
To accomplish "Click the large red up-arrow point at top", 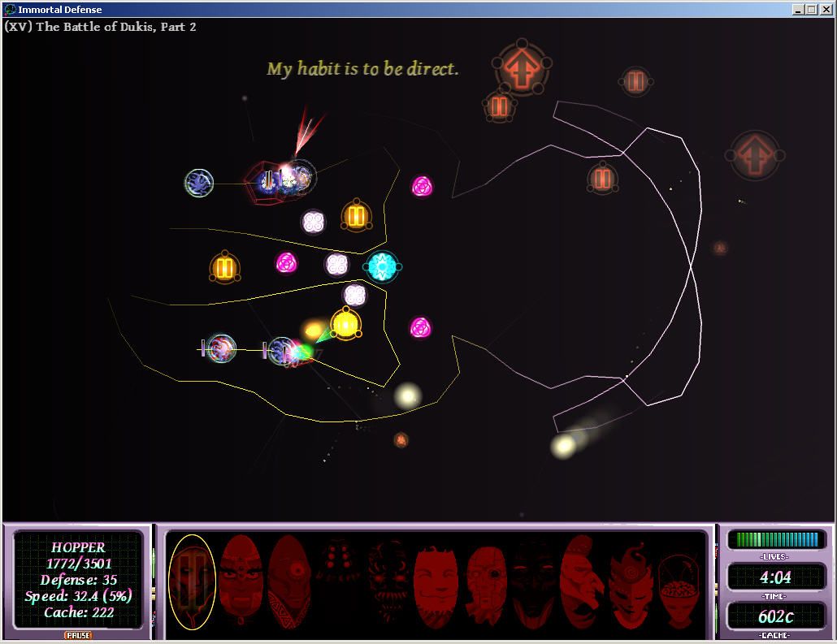I will tap(522, 67).
